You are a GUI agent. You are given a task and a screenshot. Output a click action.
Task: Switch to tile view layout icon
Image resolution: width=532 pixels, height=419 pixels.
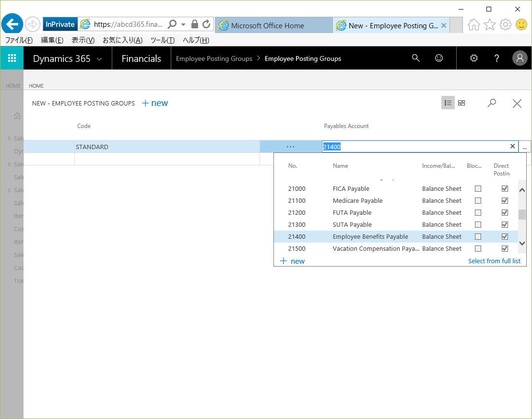[461, 103]
